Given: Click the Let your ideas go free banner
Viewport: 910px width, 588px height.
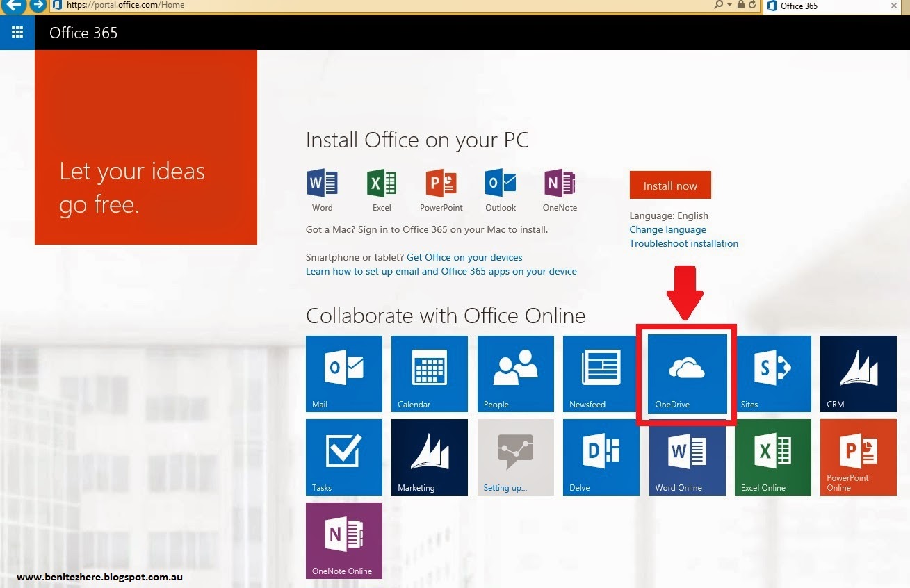Looking at the screenshot, I should click(146, 147).
